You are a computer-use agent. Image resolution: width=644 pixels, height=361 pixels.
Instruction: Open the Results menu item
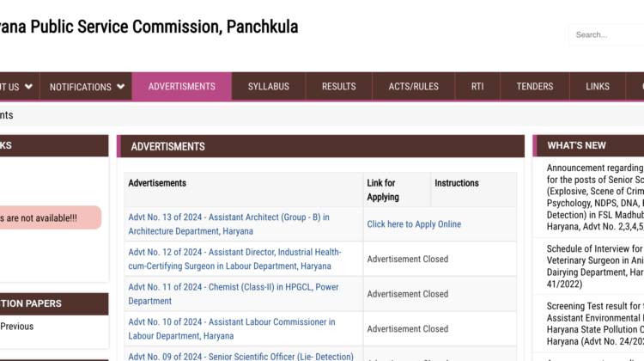[x=338, y=87]
